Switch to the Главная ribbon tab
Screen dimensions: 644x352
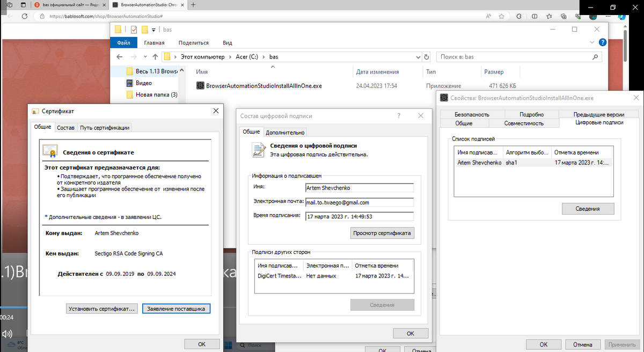154,42
